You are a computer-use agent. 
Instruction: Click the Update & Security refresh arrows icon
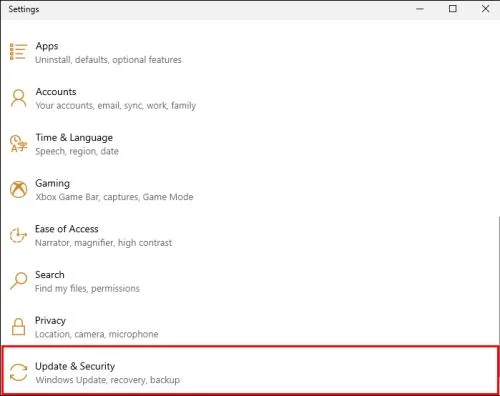(18, 372)
